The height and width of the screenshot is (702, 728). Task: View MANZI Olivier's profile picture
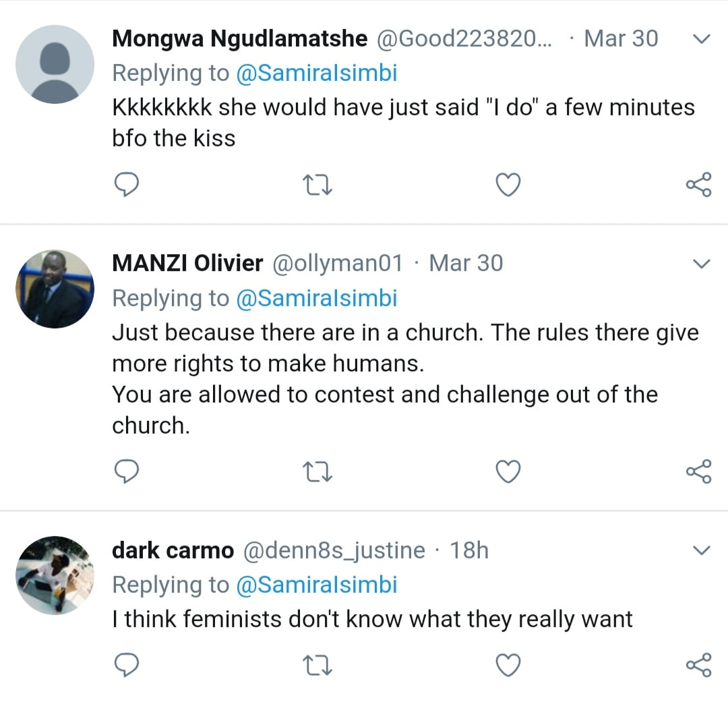[55, 289]
